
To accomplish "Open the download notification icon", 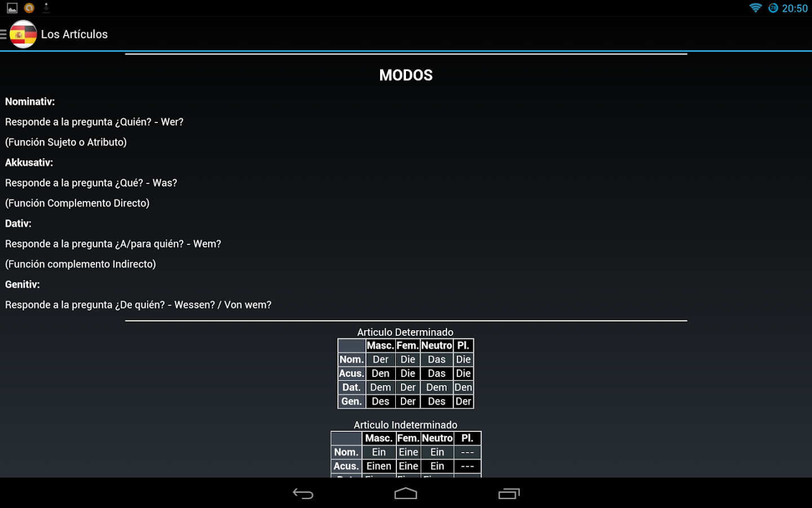I will tap(46, 8).
